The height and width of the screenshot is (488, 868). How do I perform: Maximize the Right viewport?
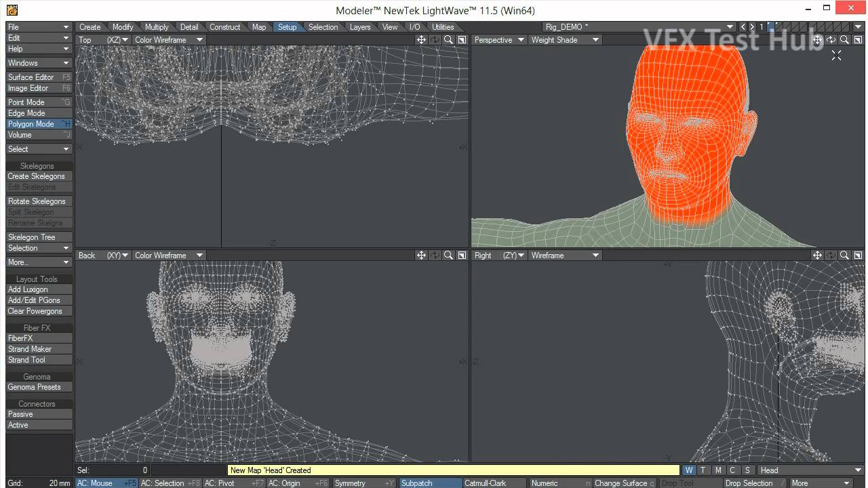pyautogui.click(x=859, y=256)
